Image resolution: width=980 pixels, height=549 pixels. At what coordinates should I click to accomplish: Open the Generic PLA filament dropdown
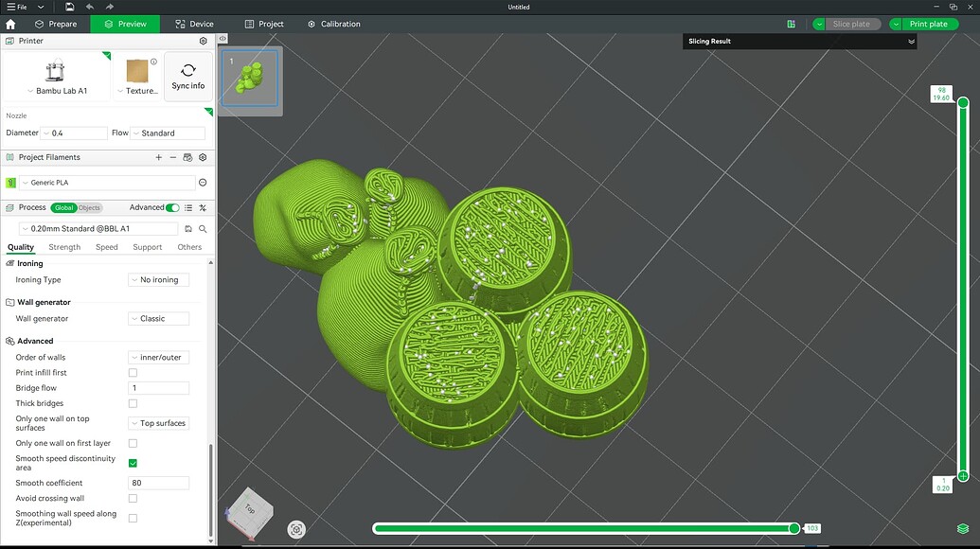(108, 183)
